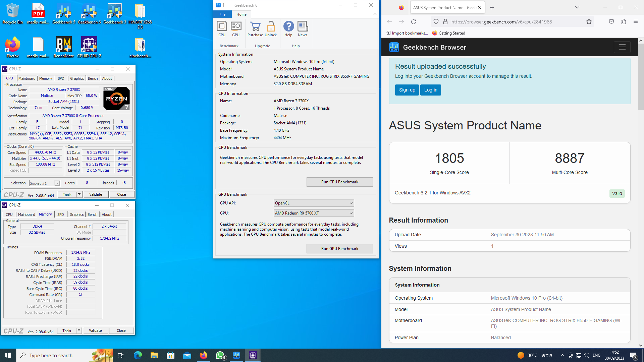
Task: Switch to Mainboard tab in top CPU-Z
Action: pos(27,78)
